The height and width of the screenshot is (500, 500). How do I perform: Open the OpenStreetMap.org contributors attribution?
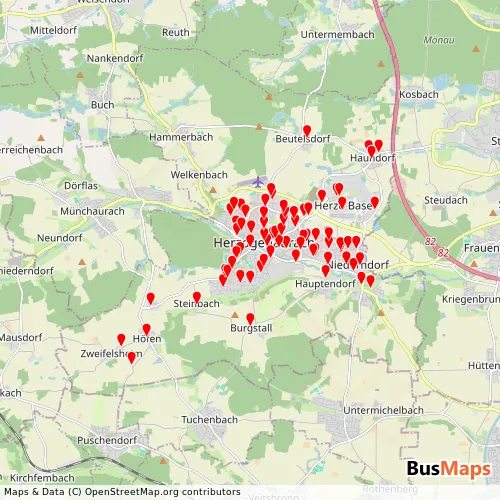(x=163, y=492)
